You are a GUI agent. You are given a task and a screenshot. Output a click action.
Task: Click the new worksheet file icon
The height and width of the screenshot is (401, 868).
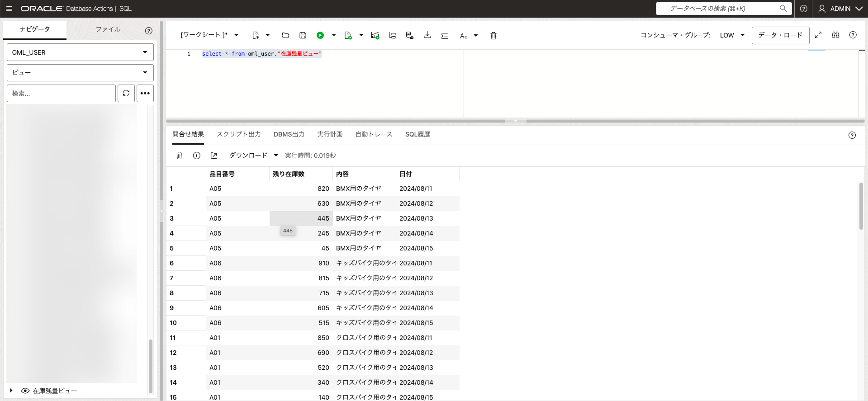tap(256, 35)
